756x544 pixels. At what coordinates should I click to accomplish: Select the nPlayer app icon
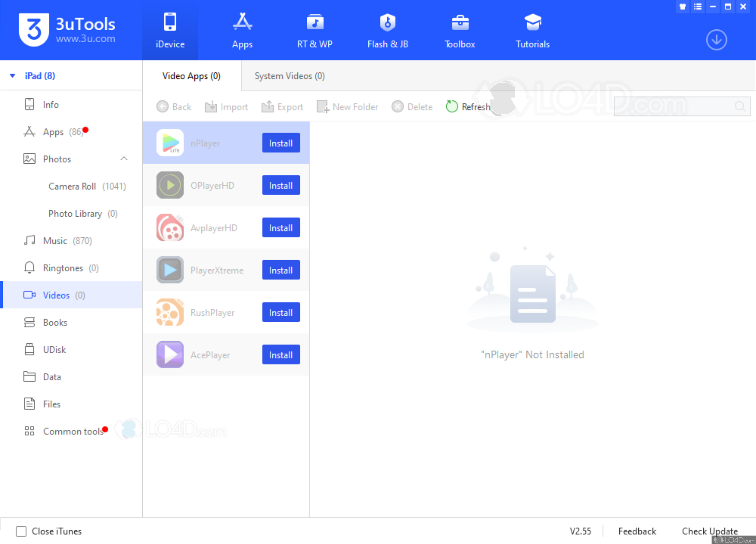pyautogui.click(x=170, y=143)
